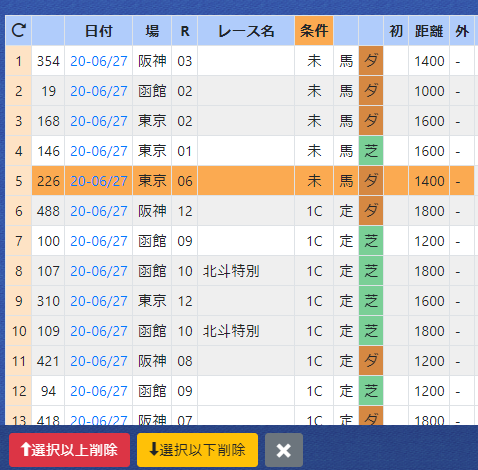Click the orange 条件 column header
Viewport: 478px width, 470px height.
tap(314, 30)
